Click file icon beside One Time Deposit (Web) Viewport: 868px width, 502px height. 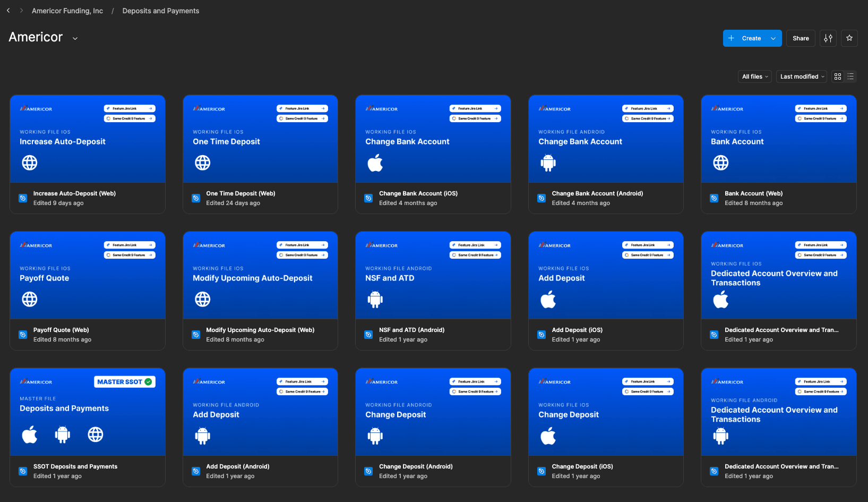195,198
